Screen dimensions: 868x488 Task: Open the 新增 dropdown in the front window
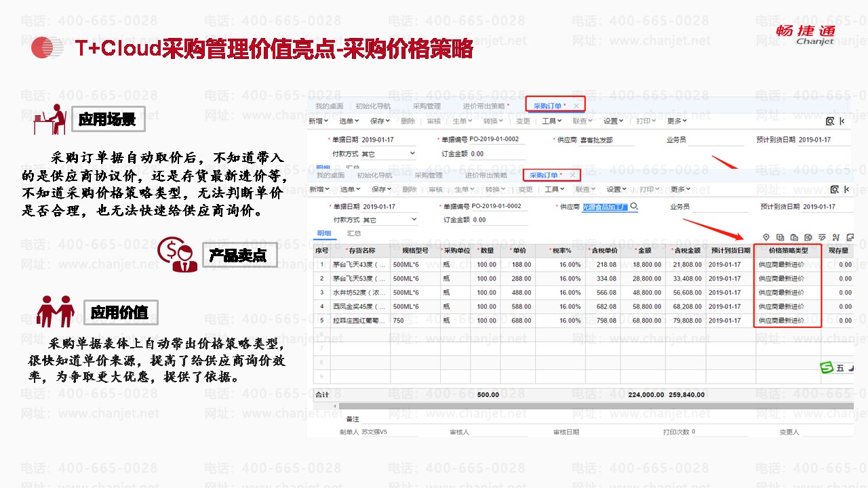click(x=318, y=190)
